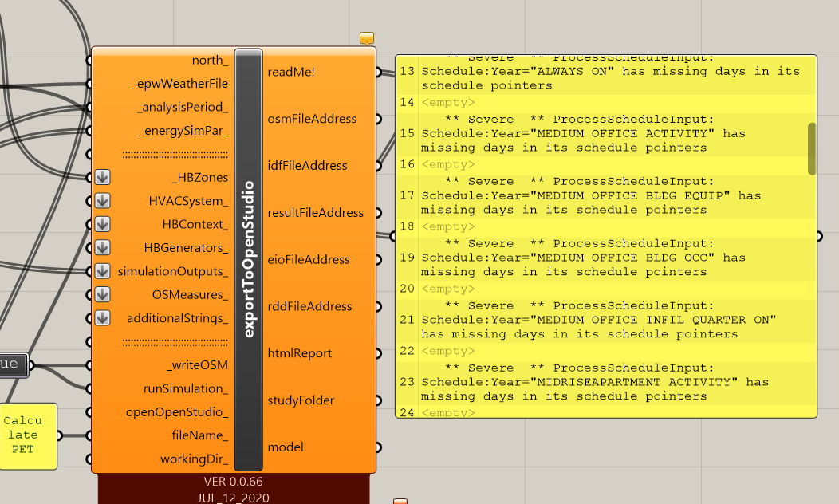
Task: Click the _analysisPeriod_ input label
Action: [183, 108]
